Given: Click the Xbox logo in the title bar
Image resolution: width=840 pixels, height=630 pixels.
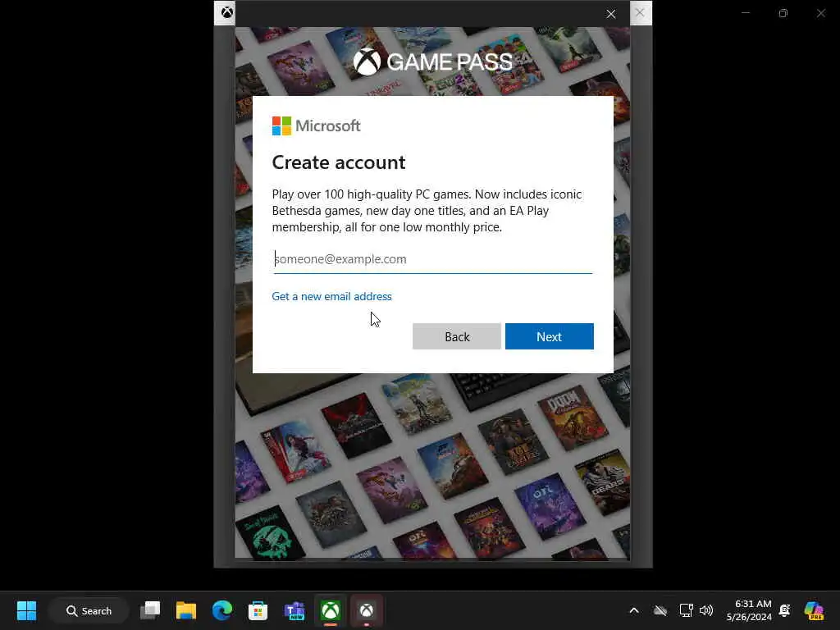Looking at the screenshot, I should pos(226,12).
